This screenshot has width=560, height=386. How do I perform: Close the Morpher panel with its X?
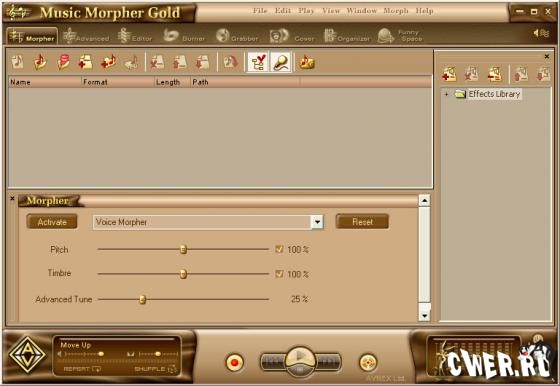click(12, 198)
